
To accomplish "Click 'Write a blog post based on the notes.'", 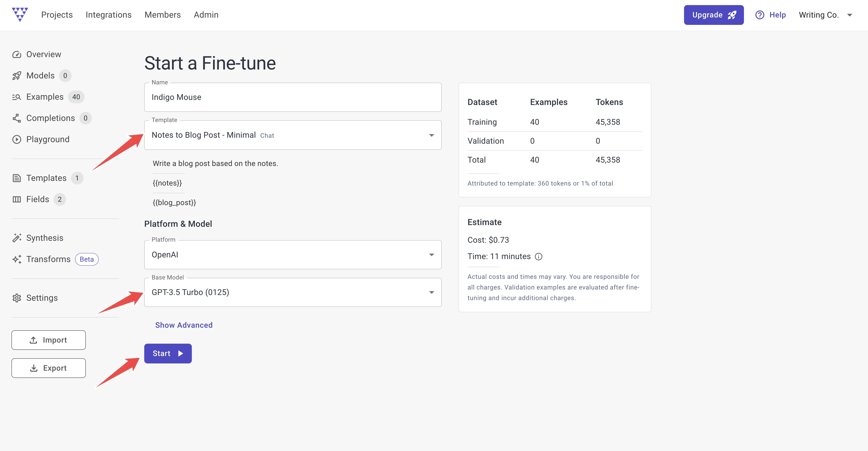I will click(215, 163).
